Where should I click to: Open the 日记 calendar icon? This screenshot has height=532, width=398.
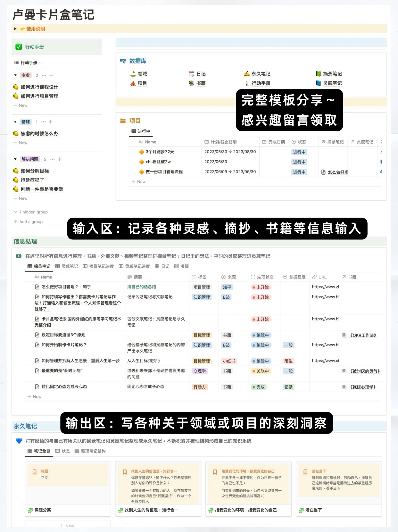click(x=192, y=74)
